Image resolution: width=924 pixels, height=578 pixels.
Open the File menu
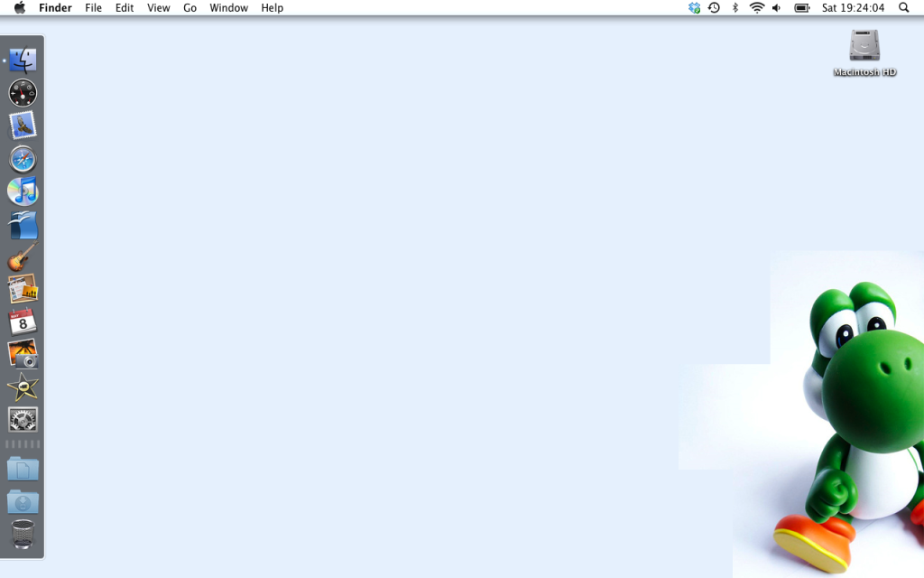tap(93, 7)
